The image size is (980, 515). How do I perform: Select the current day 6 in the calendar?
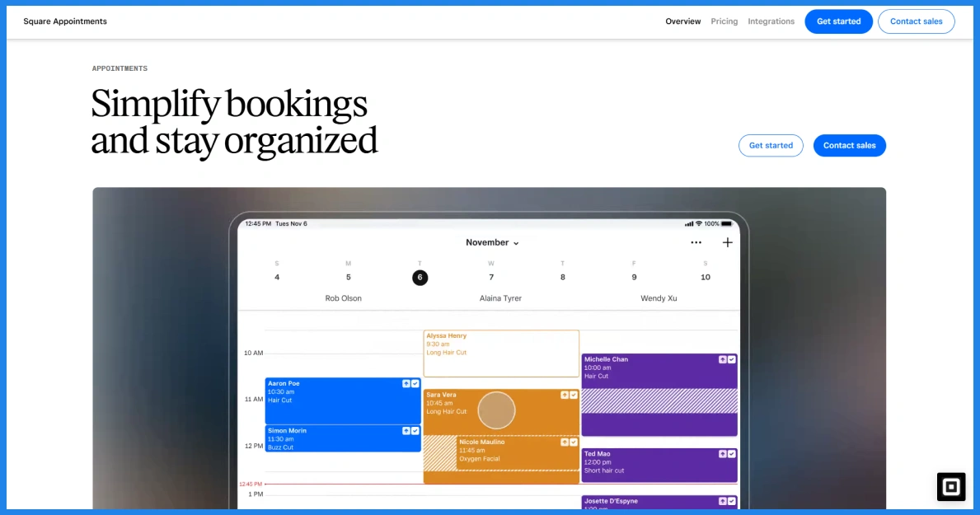point(420,278)
